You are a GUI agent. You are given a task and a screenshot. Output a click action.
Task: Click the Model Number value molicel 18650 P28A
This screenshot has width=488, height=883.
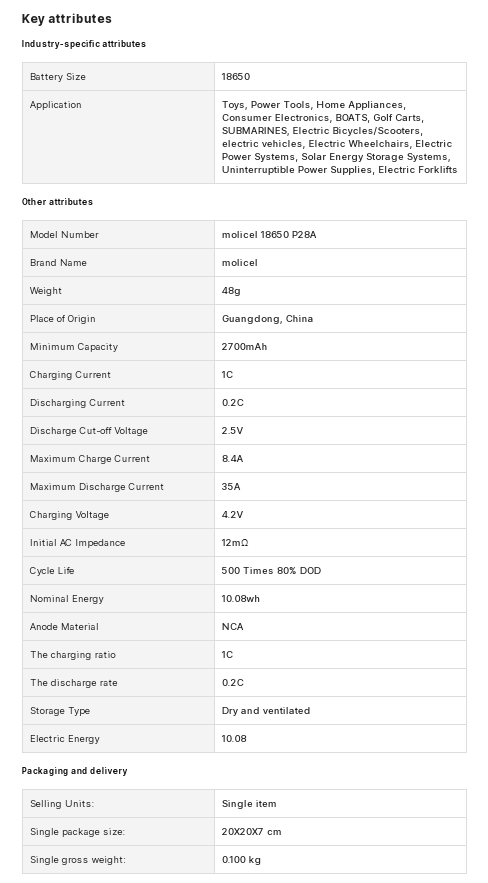tap(269, 234)
